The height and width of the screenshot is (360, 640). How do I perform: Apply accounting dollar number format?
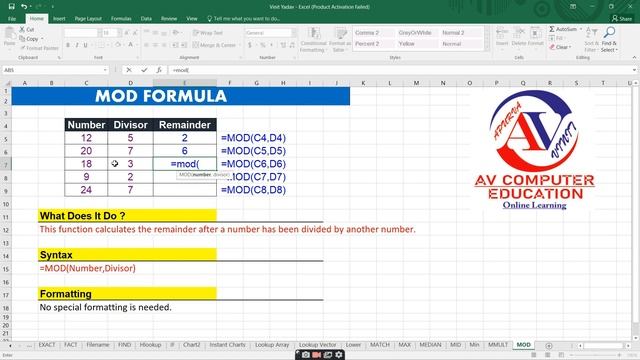click(x=249, y=45)
